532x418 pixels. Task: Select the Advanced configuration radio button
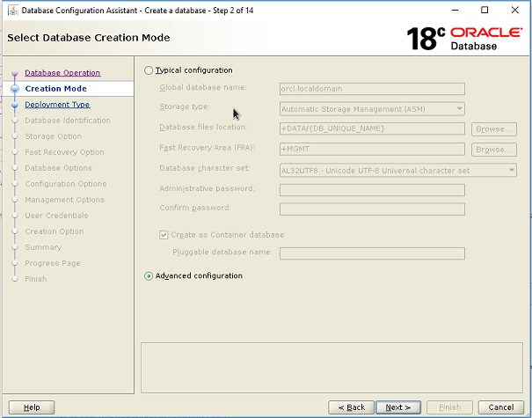point(149,275)
